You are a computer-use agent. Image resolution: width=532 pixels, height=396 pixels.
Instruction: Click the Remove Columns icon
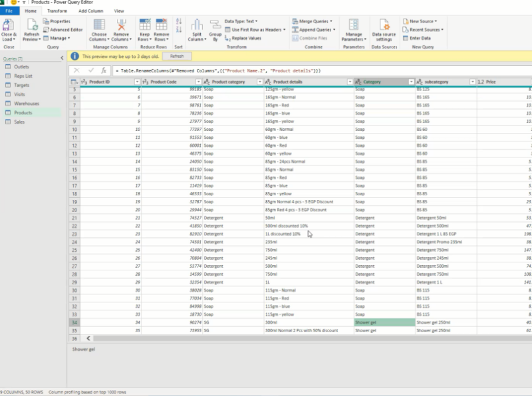(121, 25)
